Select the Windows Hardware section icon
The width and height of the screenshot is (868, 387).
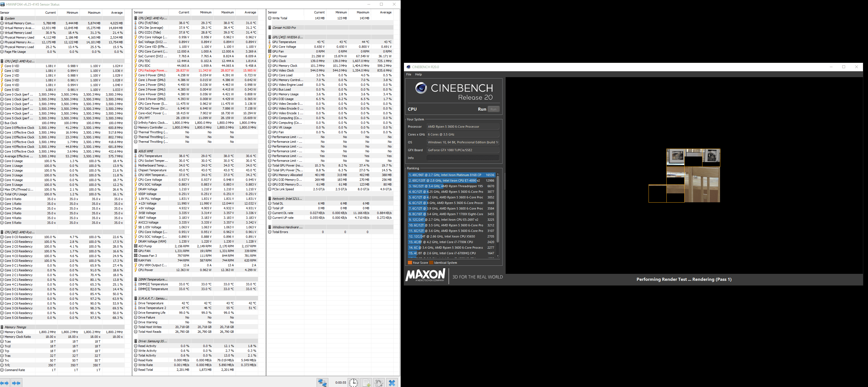[x=270, y=227]
